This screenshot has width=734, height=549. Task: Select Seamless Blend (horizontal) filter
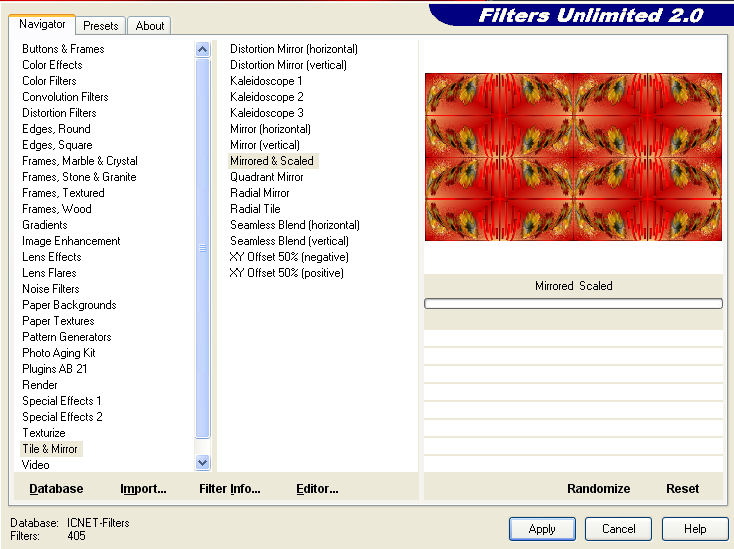[294, 225]
